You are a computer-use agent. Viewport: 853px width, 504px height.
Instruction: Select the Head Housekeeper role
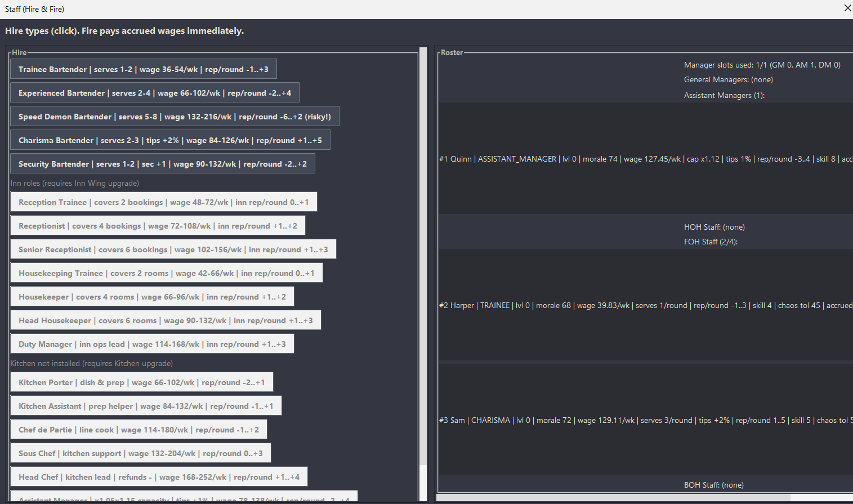[166, 320]
